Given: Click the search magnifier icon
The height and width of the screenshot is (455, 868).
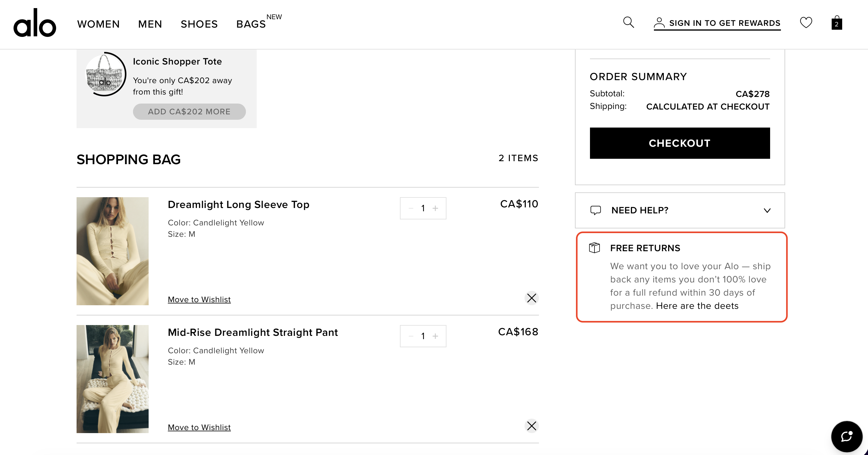Looking at the screenshot, I should pos(628,23).
